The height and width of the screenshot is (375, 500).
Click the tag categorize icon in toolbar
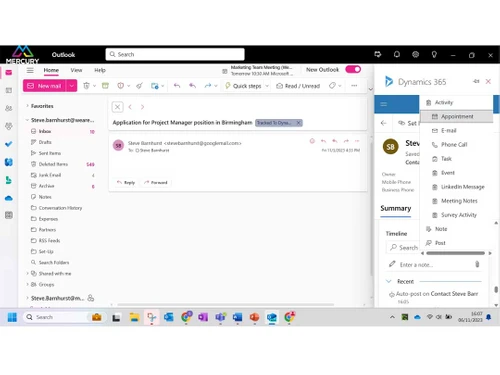click(x=332, y=86)
